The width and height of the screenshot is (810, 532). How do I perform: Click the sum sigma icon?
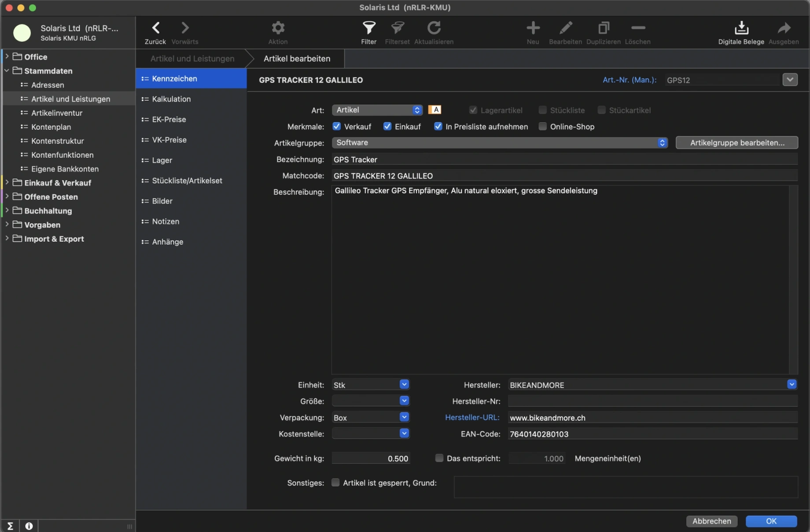[10, 526]
